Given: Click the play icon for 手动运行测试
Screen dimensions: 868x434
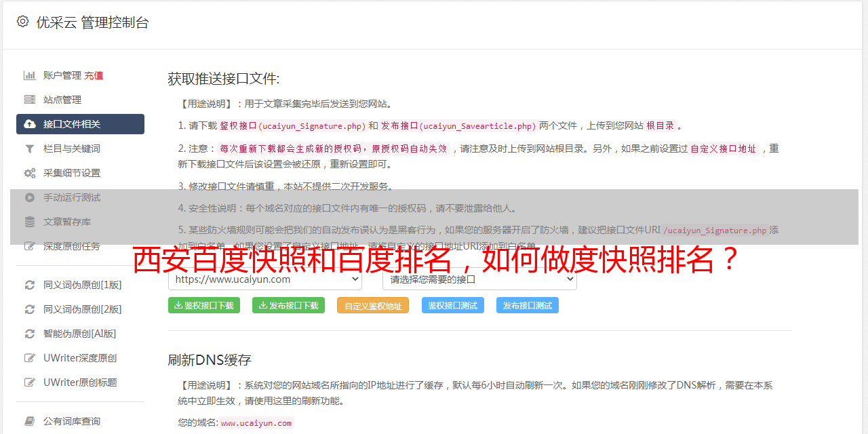Looking at the screenshot, I should tap(30, 197).
